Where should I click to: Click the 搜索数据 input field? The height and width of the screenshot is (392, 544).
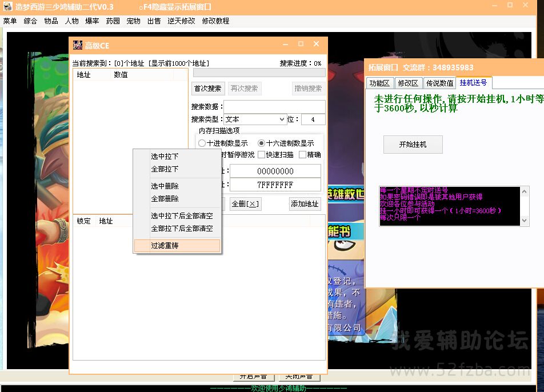click(274, 106)
